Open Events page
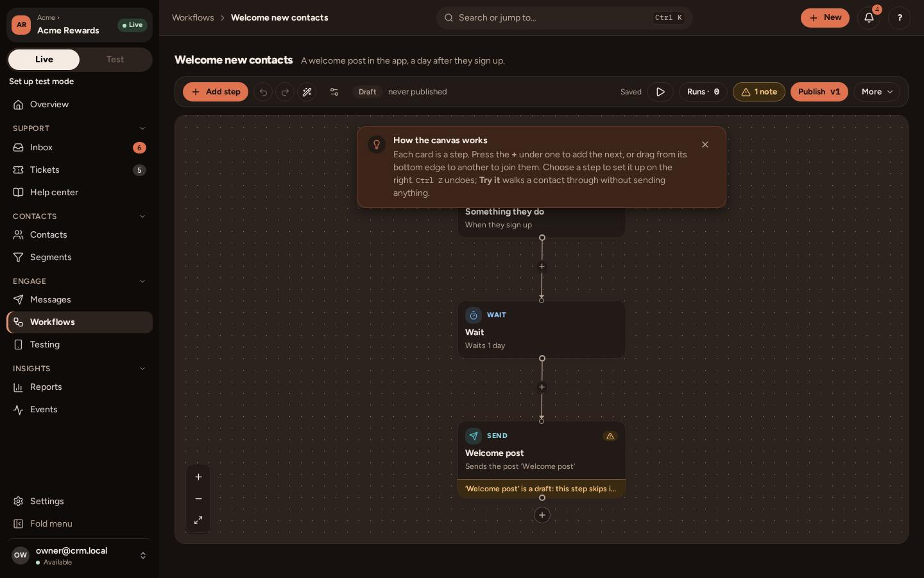This screenshot has height=578, width=924. (x=80, y=410)
